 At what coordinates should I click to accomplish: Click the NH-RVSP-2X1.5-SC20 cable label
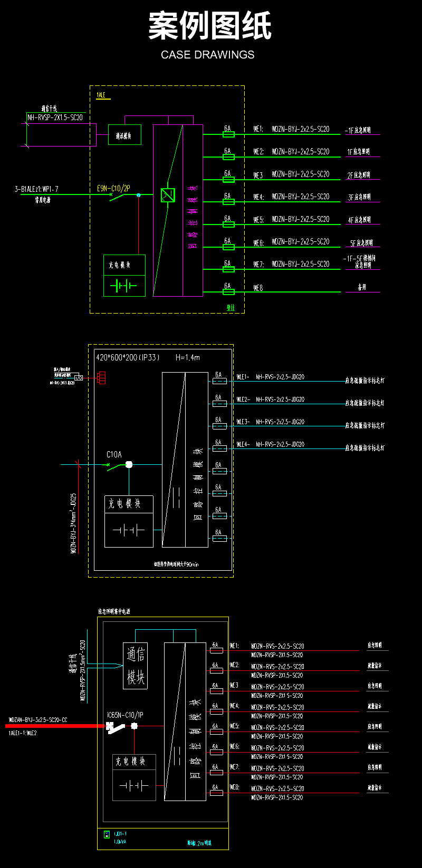[55, 118]
